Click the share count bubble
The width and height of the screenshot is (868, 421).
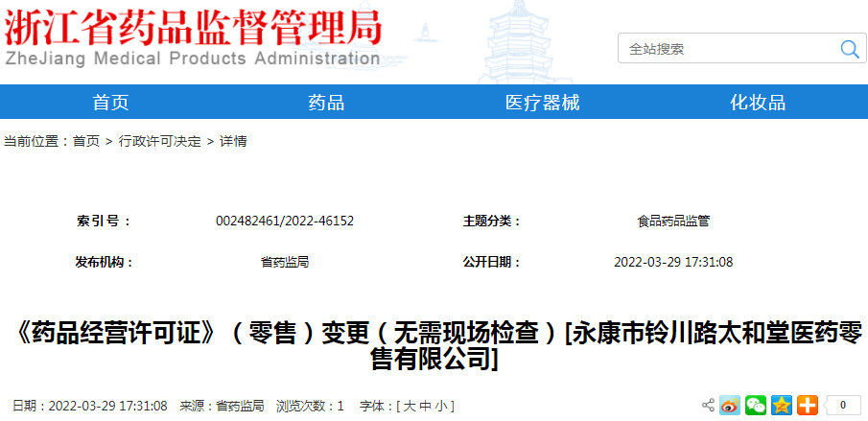[x=842, y=406]
